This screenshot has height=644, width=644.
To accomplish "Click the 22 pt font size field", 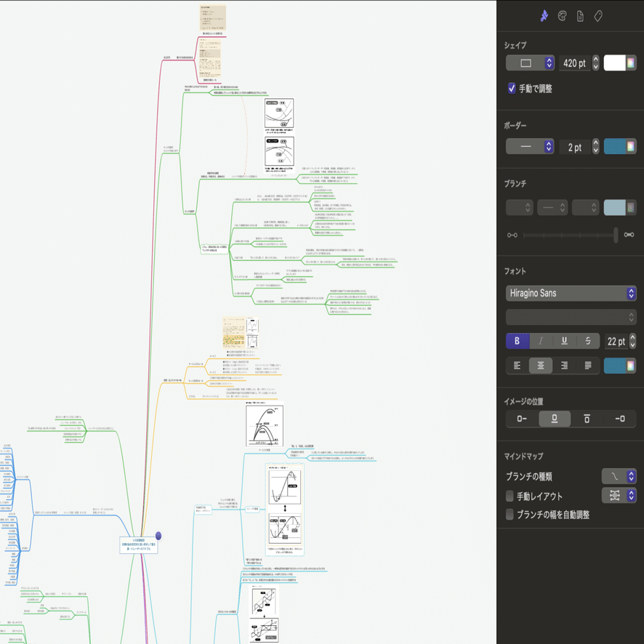I will 616,342.
